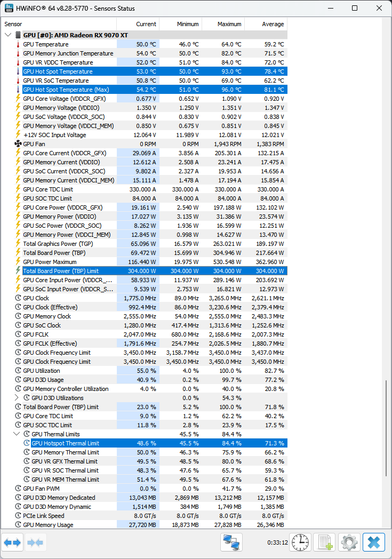Click lightning icon beside +12V SOC Input Voltage
392x559 pixels.
click(x=18, y=135)
